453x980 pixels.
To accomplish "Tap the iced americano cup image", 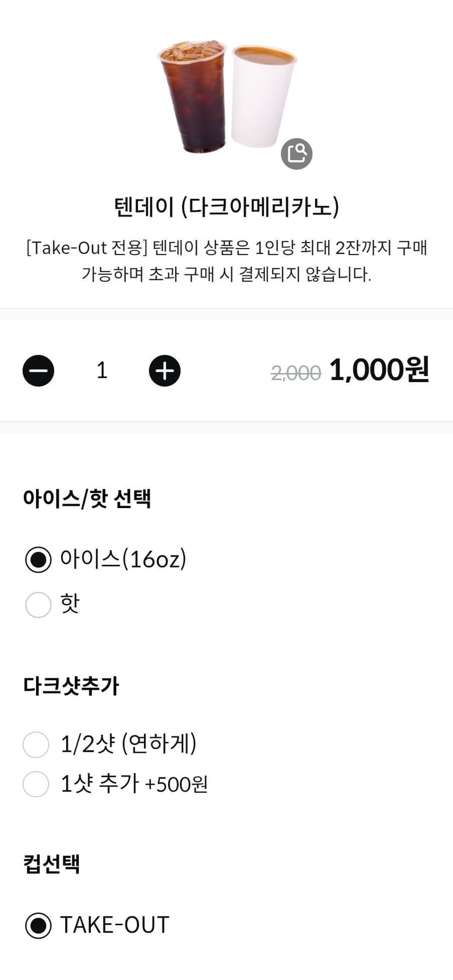I will (193, 96).
